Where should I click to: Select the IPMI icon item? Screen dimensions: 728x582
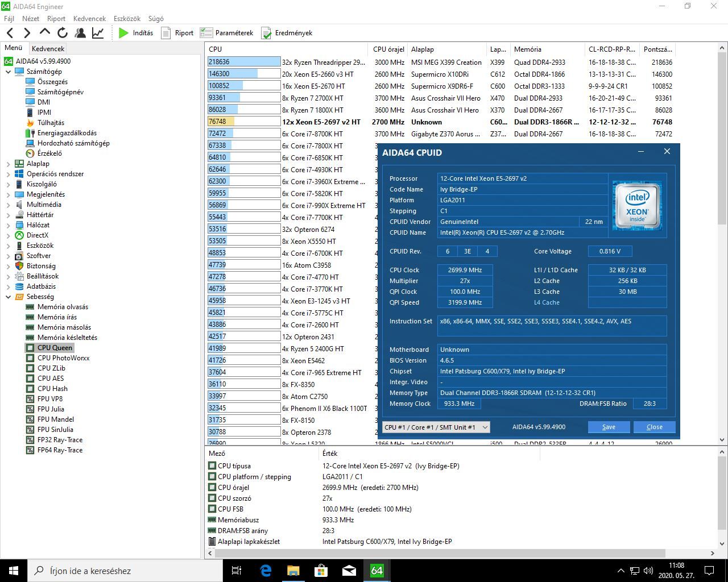[30, 113]
